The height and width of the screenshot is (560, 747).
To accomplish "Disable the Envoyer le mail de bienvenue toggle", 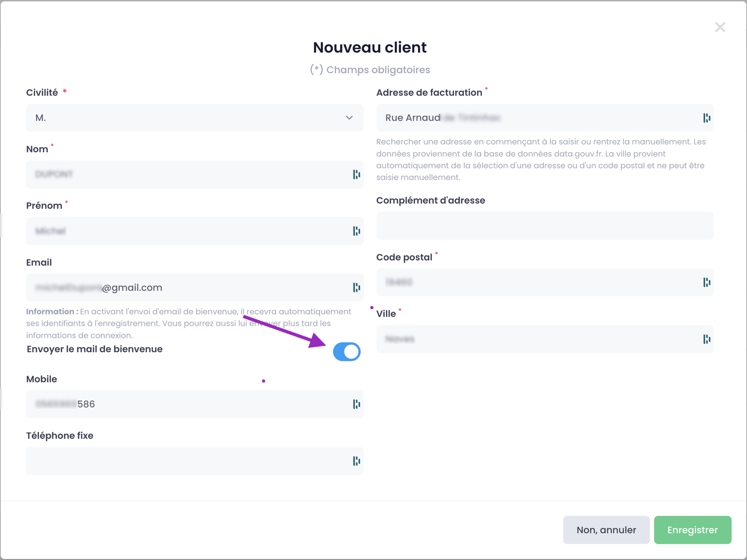I will tap(346, 352).
